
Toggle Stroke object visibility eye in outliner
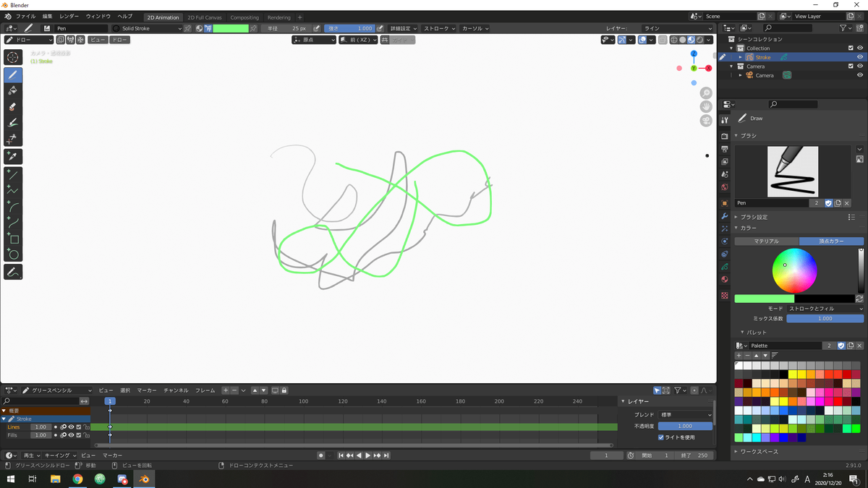click(860, 57)
